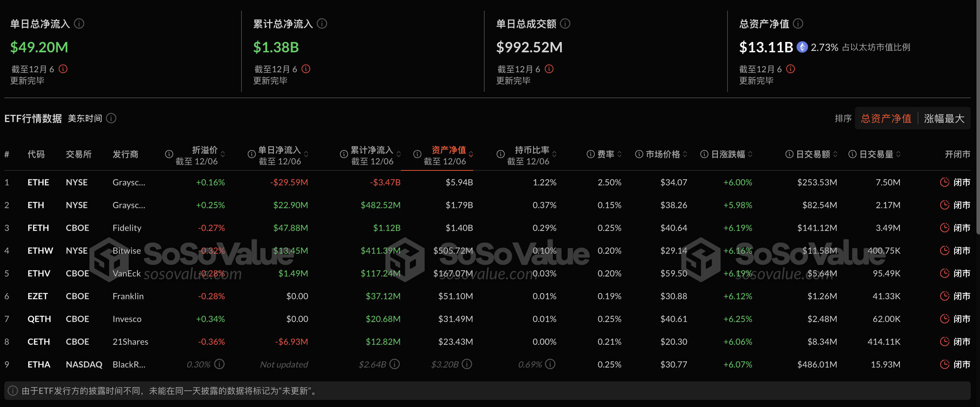The image size is (980, 407).
Task: Click the 闭市 market status icon in ETHE row
Action: tap(945, 182)
